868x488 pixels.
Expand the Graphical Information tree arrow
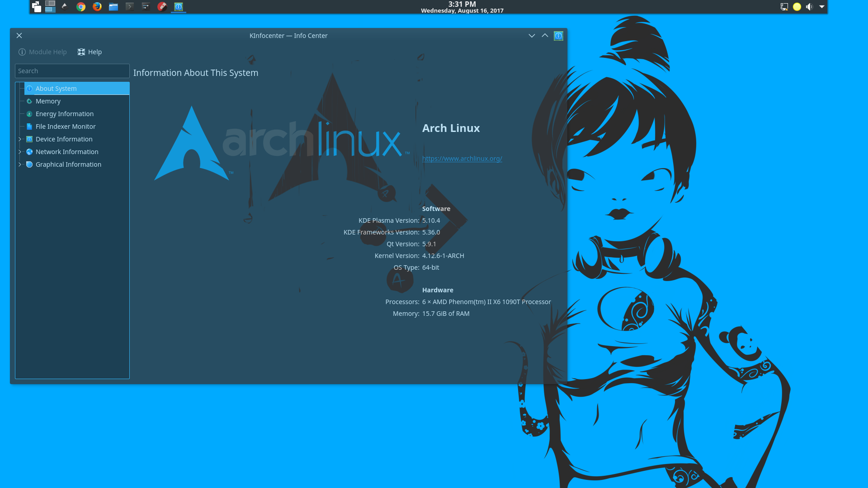pos(20,164)
